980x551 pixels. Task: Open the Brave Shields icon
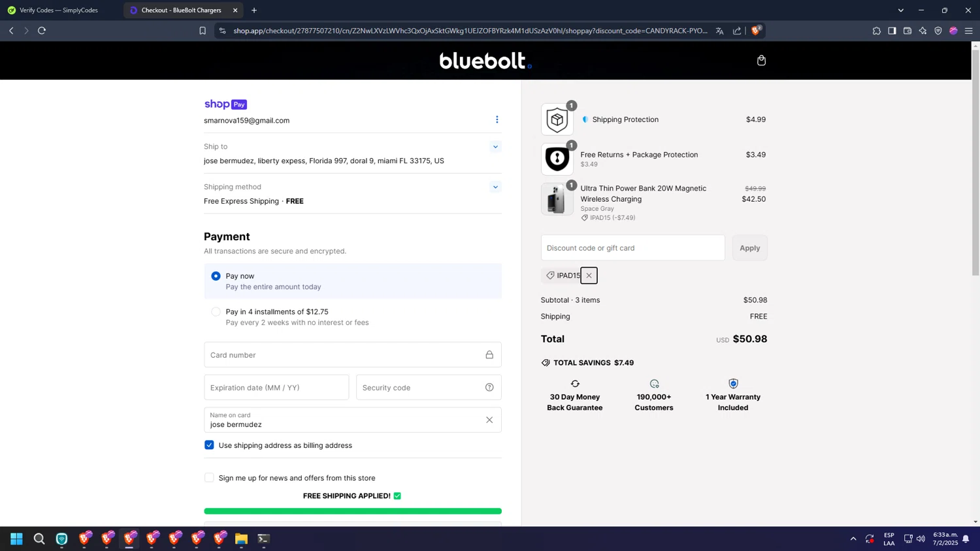click(x=756, y=30)
